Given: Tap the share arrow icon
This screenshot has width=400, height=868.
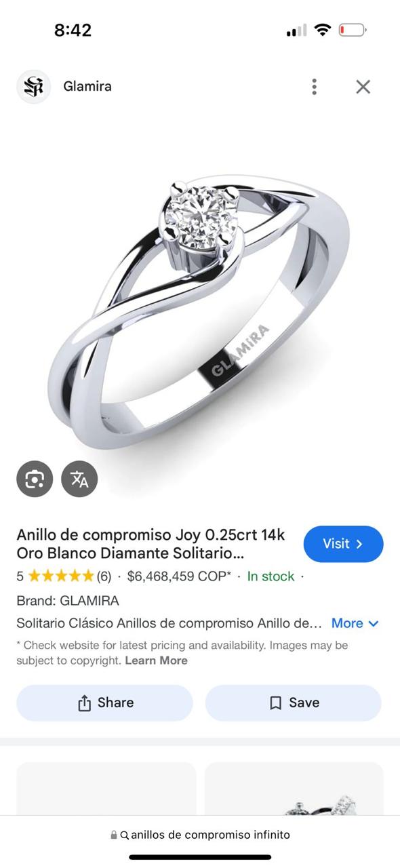Looking at the screenshot, I should [84, 703].
